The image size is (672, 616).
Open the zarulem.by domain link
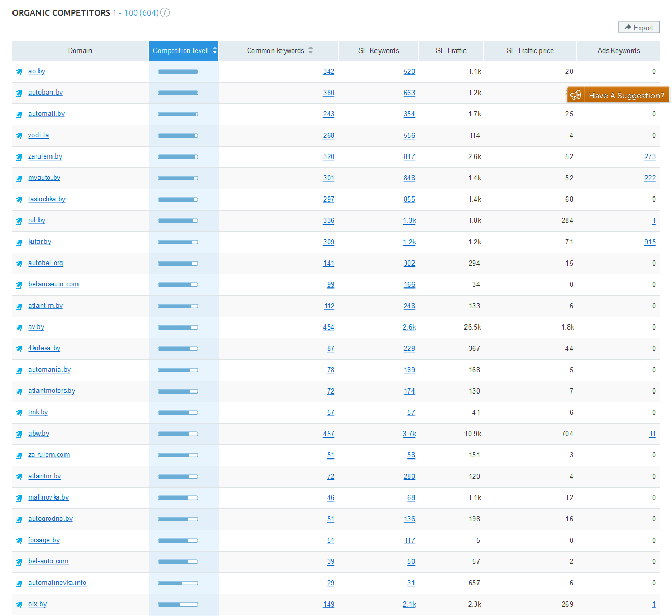coord(45,156)
